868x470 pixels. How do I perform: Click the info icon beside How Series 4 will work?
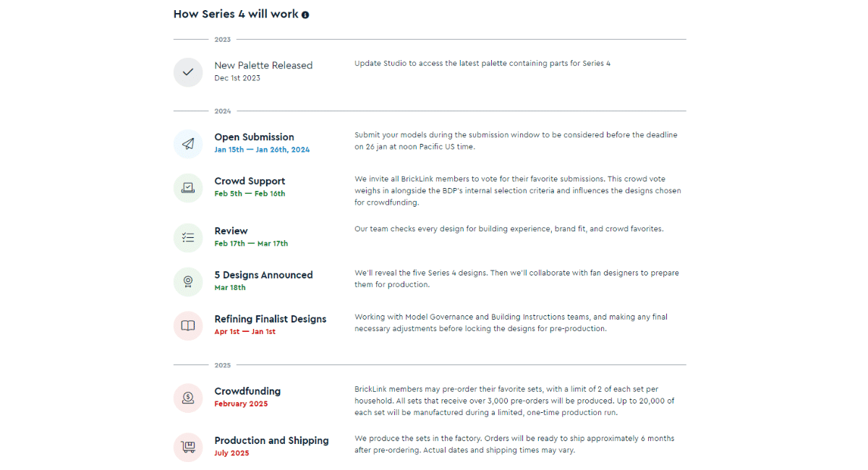[x=305, y=15]
